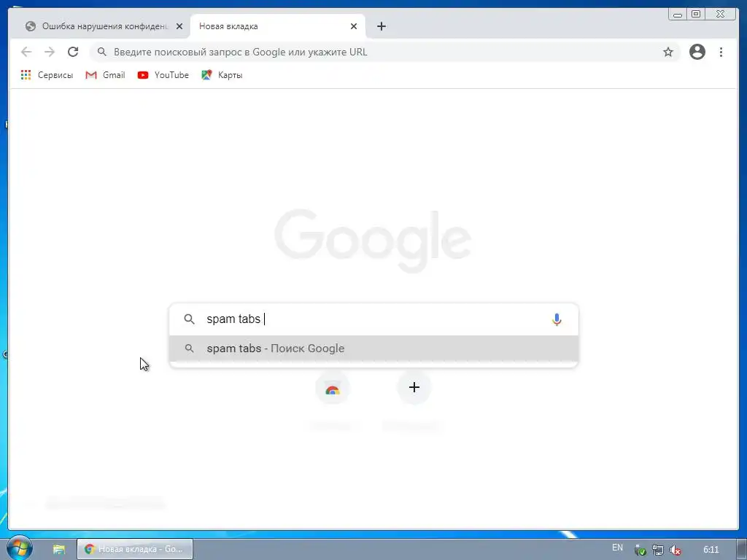Open the Gmail bookmark

point(105,75)
